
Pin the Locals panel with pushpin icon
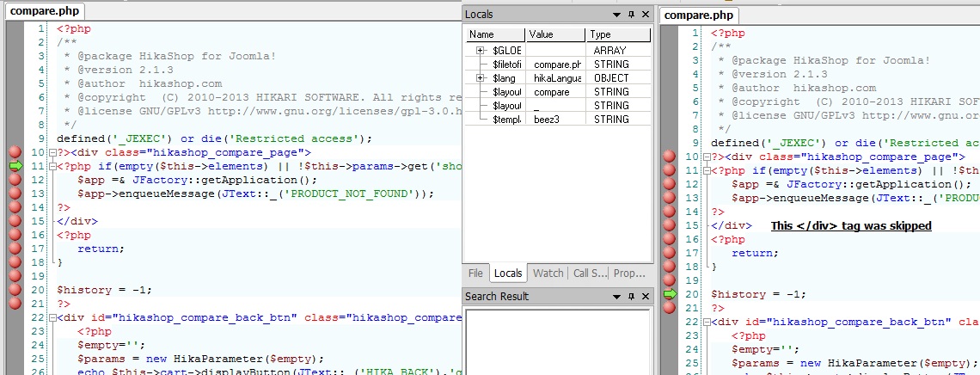[631, 15]
